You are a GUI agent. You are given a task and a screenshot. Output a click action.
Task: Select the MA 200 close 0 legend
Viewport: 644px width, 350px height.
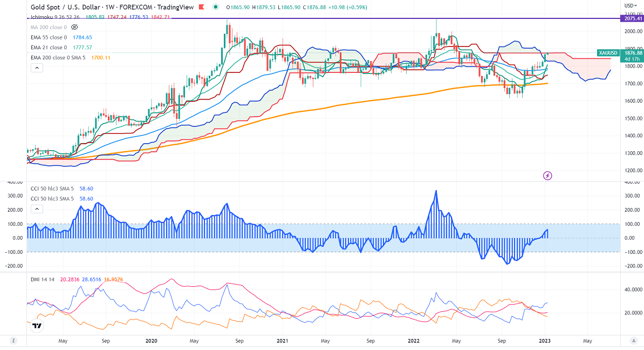click(x=49, y=27)
